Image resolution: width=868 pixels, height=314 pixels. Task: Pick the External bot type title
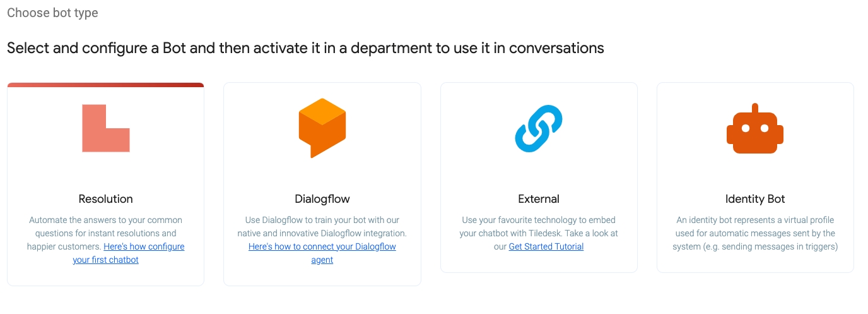539,199
